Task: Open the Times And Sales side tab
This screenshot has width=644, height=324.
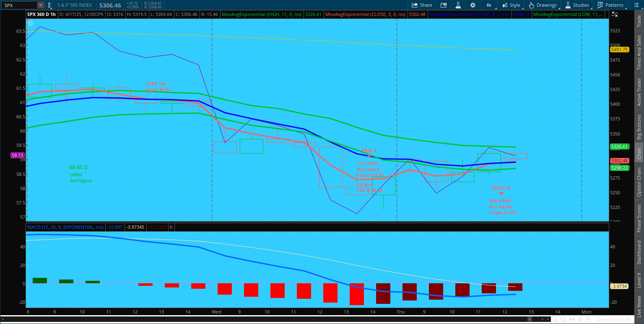Action: (x=639, y=52)
